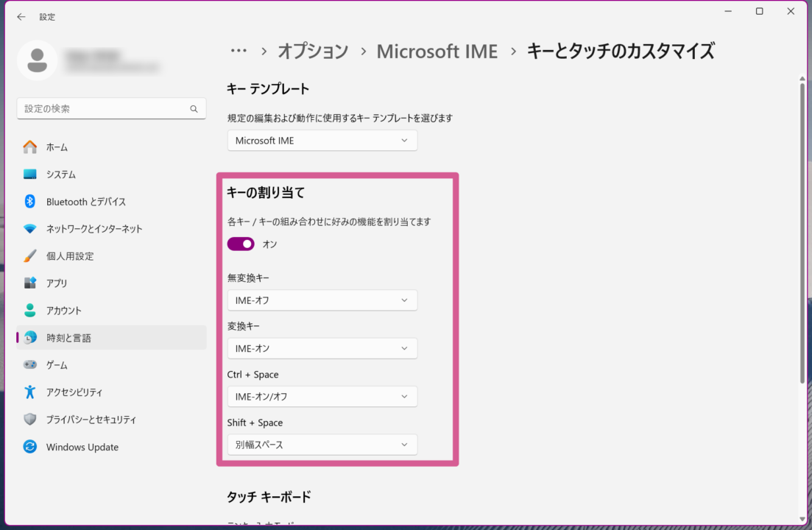The width and height of the screenshot is (812, 530).
Task: Click the 設定の検索 search field
Action: coord(111,109)
